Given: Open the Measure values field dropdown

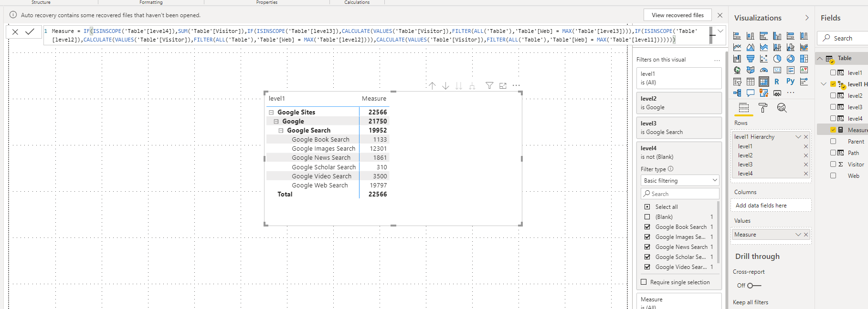Looking at the screenshot, I should coord(798,235).
